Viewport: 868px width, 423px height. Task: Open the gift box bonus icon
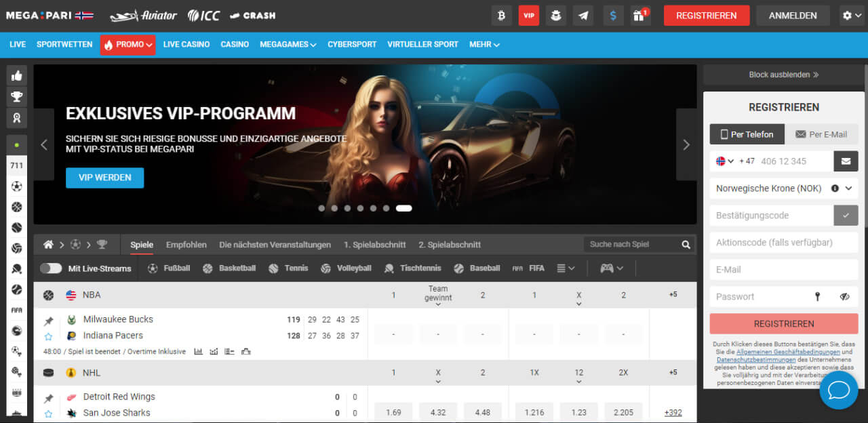(x=640, y=16)
